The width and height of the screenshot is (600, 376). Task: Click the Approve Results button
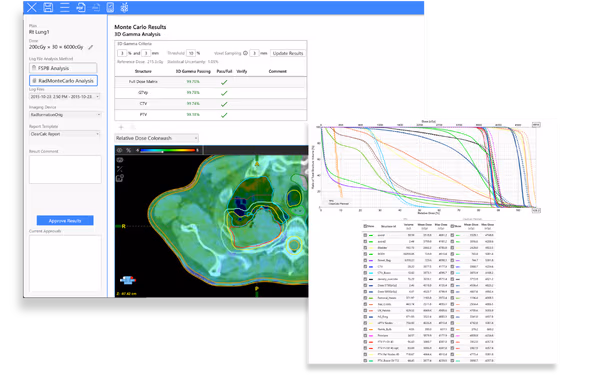(65, 221)
